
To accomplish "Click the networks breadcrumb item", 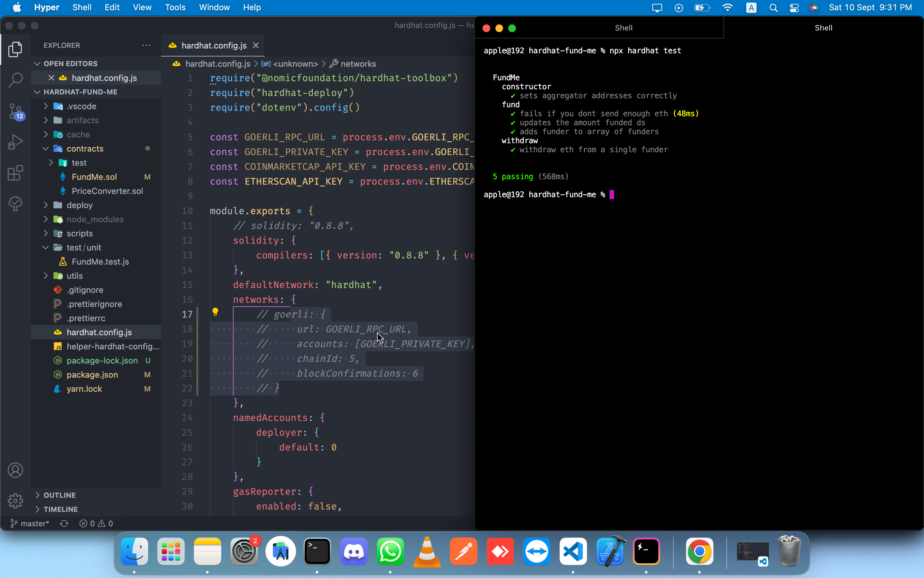I will click(x=353, y=64).
